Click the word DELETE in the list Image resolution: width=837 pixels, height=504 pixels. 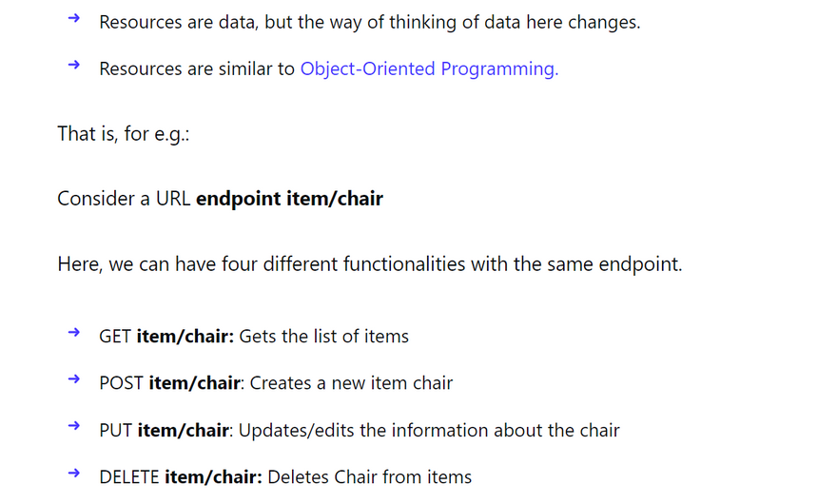coord(129,477)
